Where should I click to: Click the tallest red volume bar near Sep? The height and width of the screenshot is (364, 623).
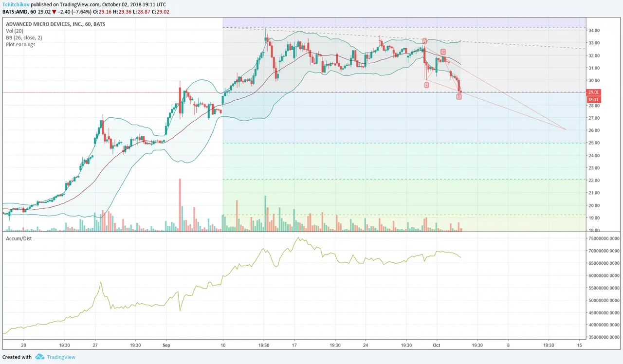[180, 205]
